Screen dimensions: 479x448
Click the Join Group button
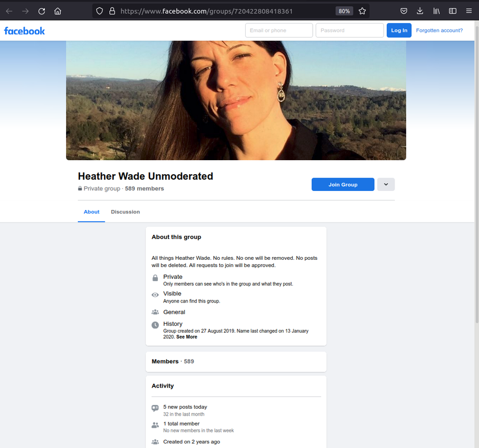pos(343,184)
